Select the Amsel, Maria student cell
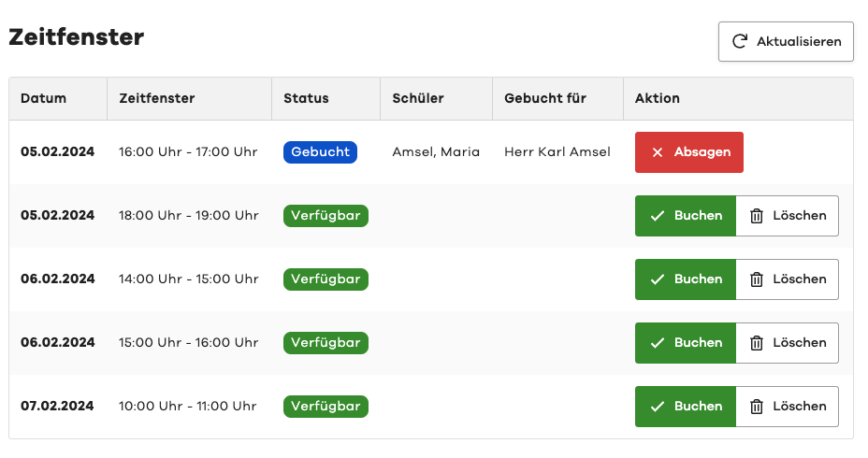This screenshot has width=868, height=458. click(x=436, y=152)
